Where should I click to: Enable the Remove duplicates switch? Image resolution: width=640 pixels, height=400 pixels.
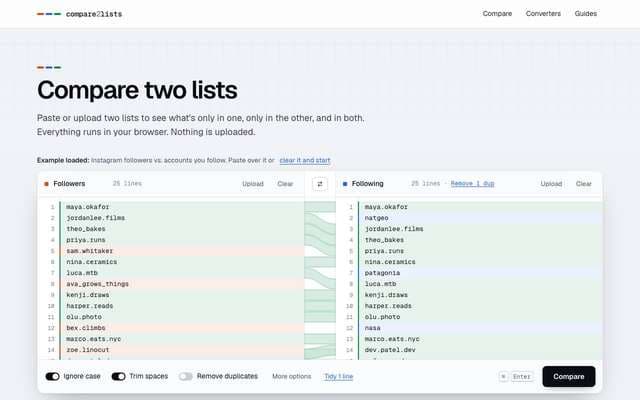185,376
